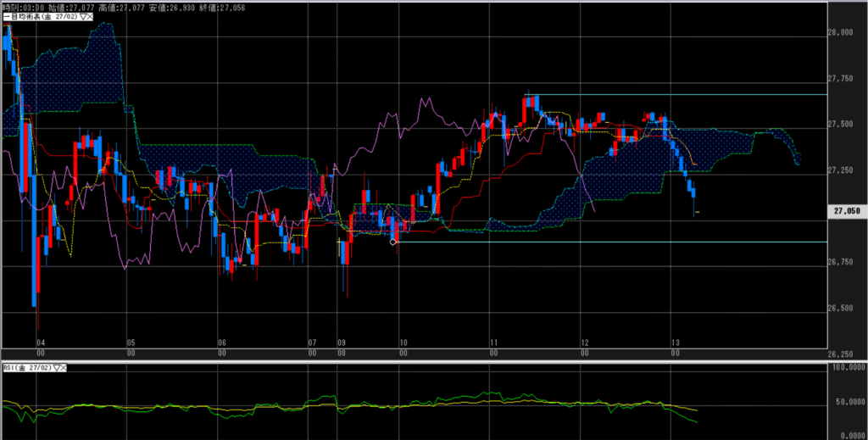Image resolution: width=868 pixels, height=440 pixels.
Task: Remove the RSI panel with its X icon
Action: [64, 368]
